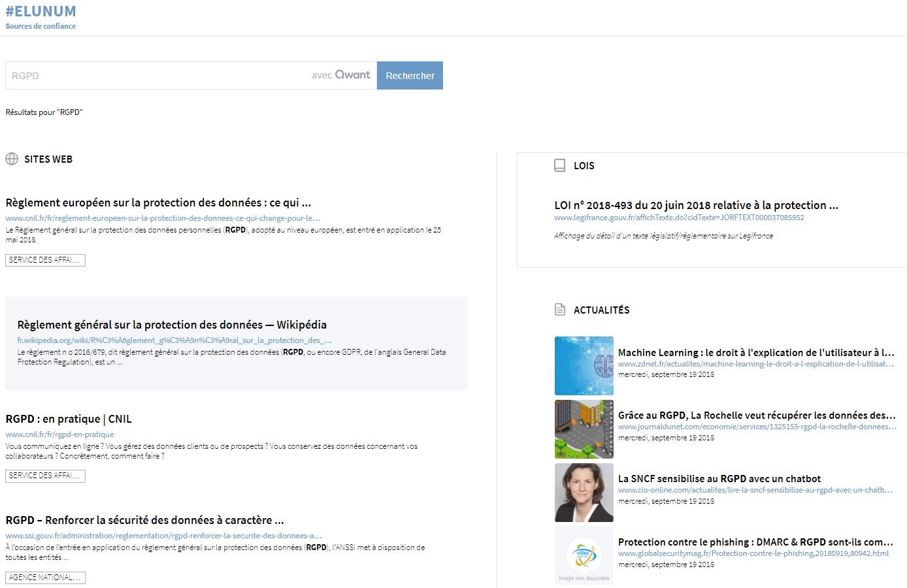Click the #ELUNUM logo

point(41,12)
